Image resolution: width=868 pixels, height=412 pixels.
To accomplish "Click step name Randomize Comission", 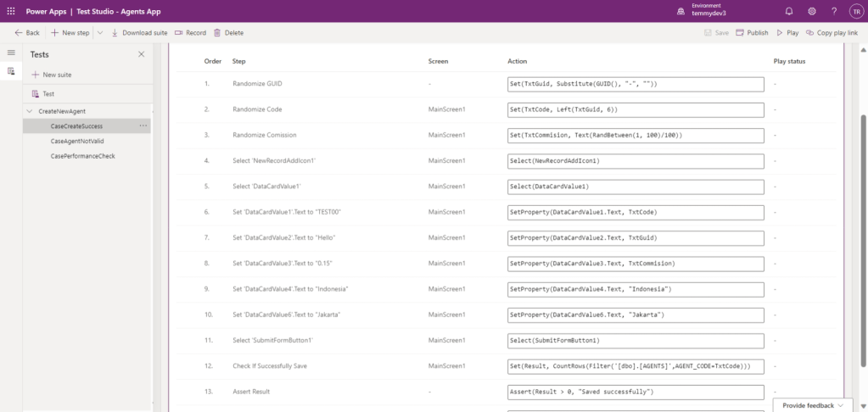I will (264, 135).
